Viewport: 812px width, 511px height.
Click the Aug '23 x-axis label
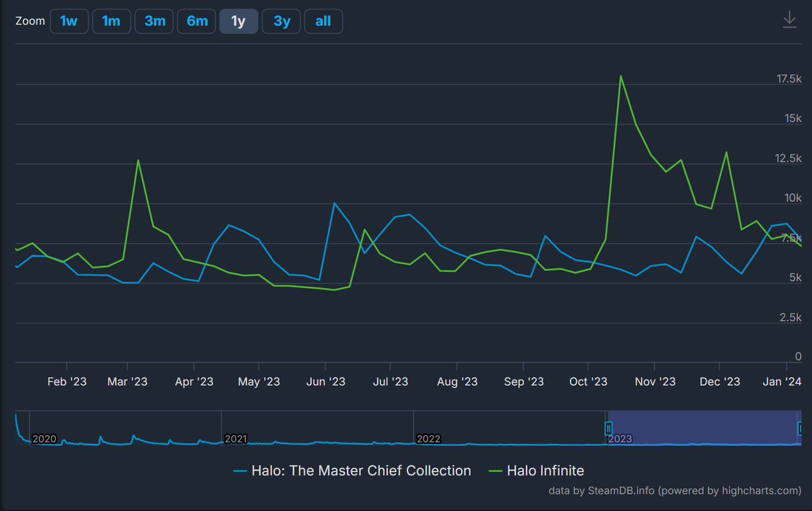457,381
